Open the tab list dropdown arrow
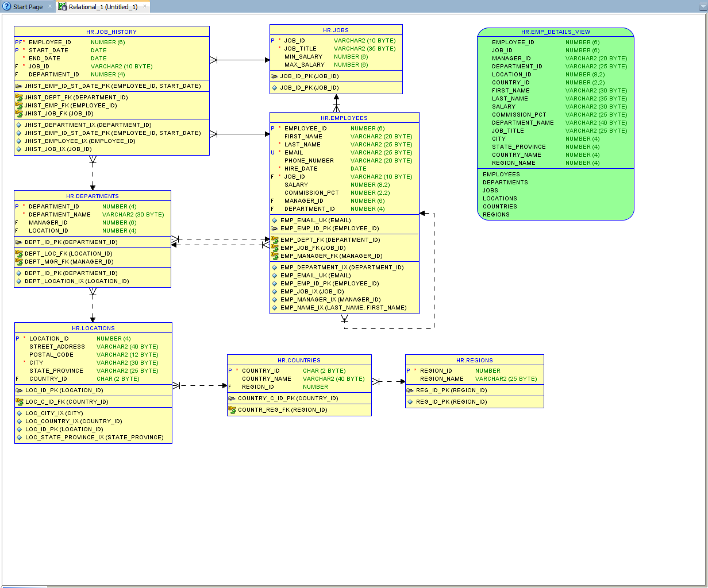This screenshot has height=588, width=708. (702, 7)
